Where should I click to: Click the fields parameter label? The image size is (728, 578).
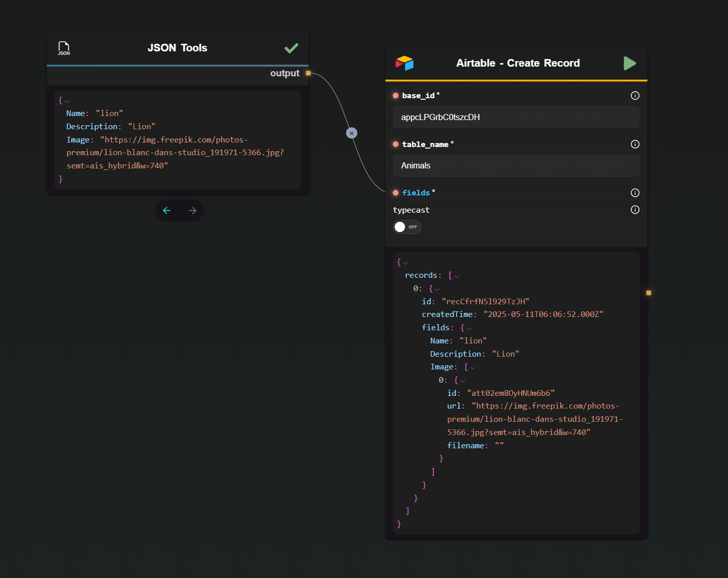pyautogui.click(x=416, y=193)
